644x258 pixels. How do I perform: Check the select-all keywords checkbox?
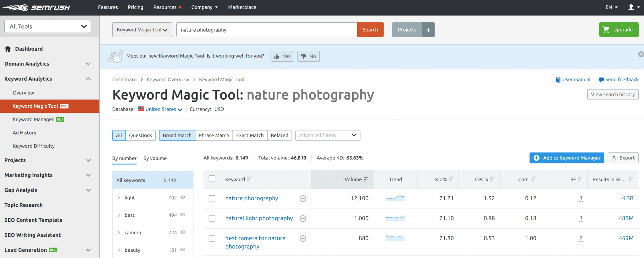(212, 179)
